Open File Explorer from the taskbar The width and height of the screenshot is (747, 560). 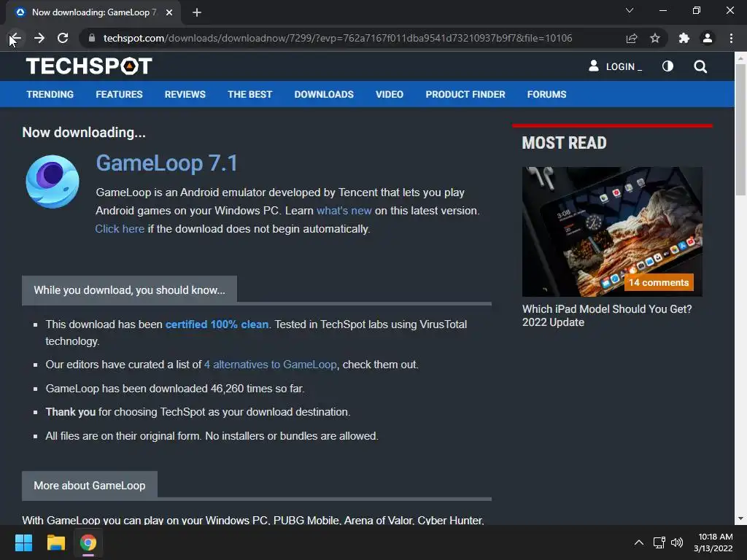(x=55, y=542)
